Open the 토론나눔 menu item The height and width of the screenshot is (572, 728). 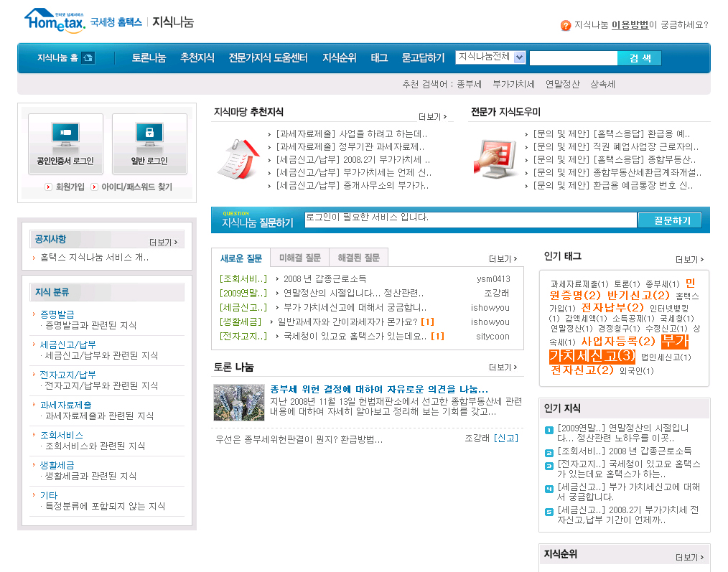(x=149, y=58)
